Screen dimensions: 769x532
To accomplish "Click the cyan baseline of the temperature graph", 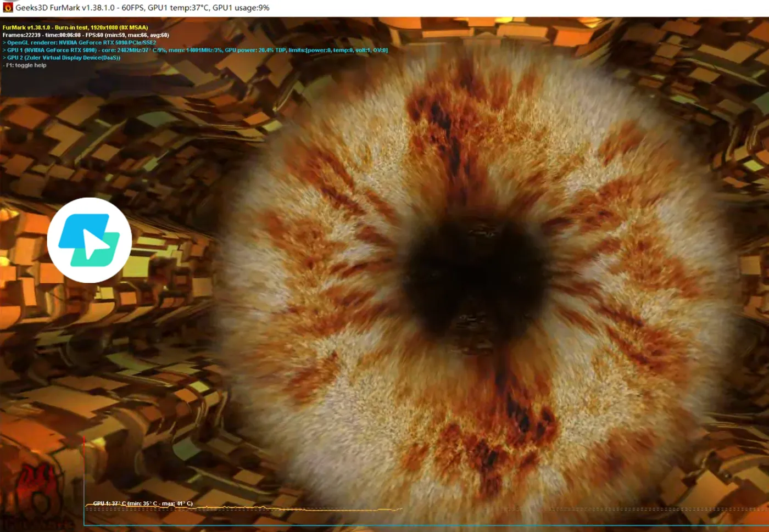I will tap(426, 525).
